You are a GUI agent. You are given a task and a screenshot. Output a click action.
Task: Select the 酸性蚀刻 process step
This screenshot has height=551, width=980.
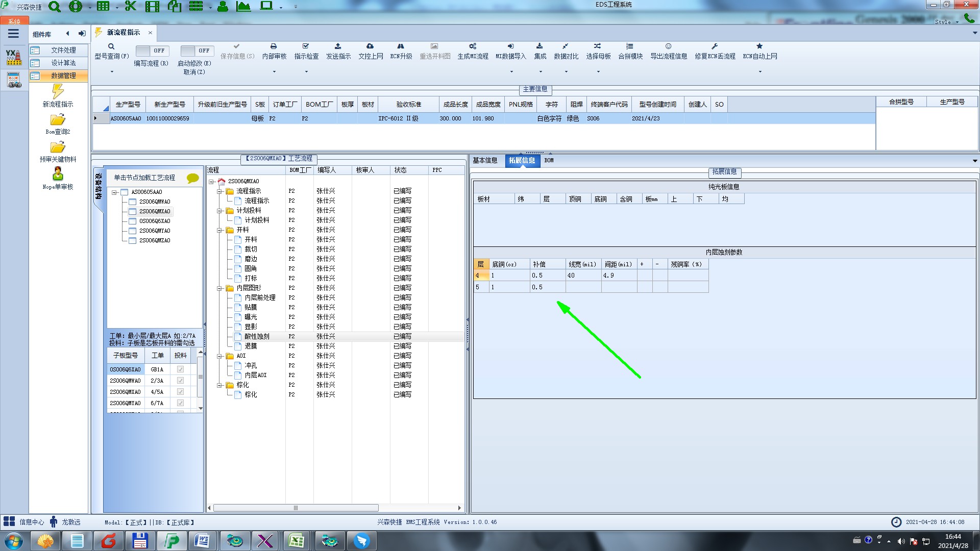(257, 336)
